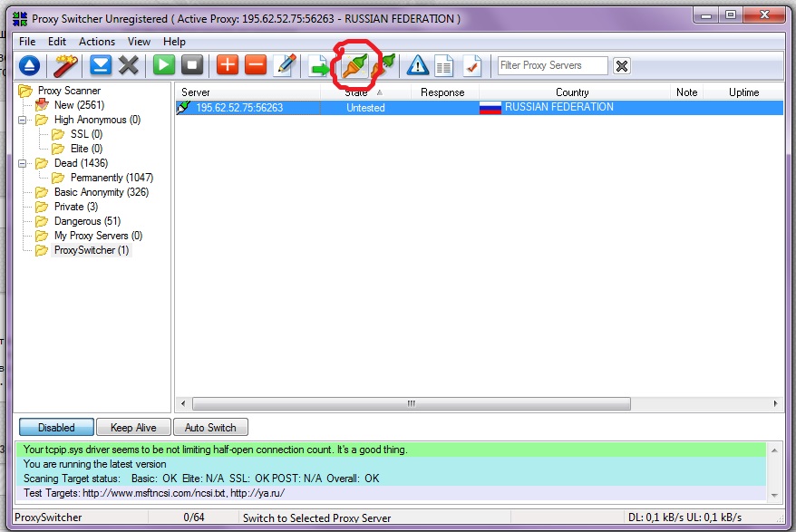Toggle the Disabled mode button
The width and height of the screenshot is (796, 532).
click(56, 428)
